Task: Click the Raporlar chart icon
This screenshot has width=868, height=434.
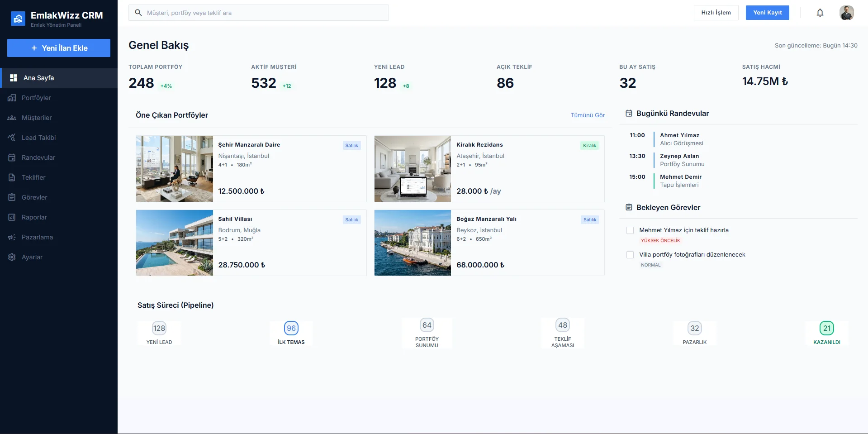Action: tap(12, 217)
